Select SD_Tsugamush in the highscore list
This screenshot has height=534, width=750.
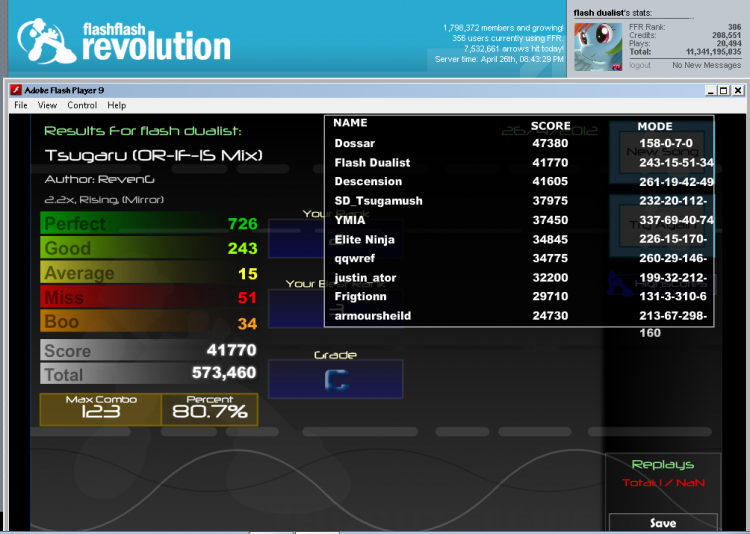(378, 201)
